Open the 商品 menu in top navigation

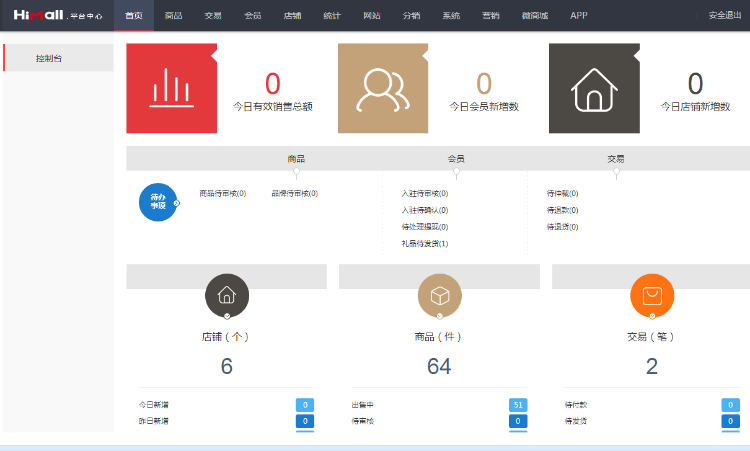click(174, 15)
